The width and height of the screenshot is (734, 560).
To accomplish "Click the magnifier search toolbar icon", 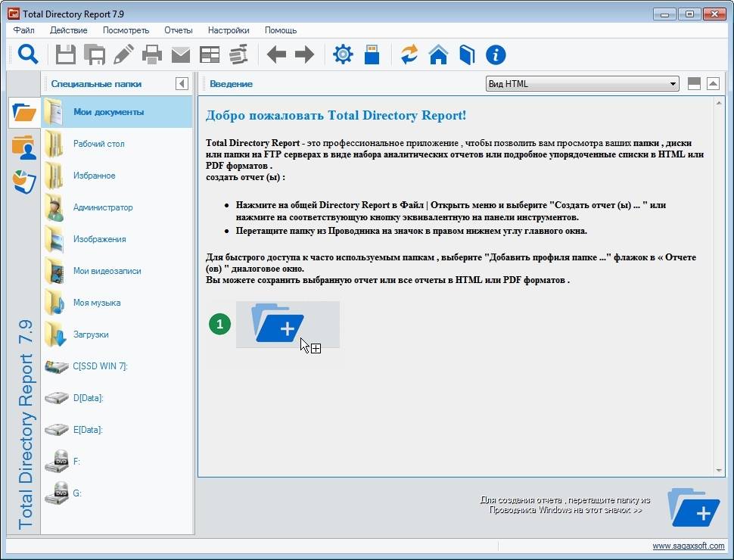I will tap(27, 54).
